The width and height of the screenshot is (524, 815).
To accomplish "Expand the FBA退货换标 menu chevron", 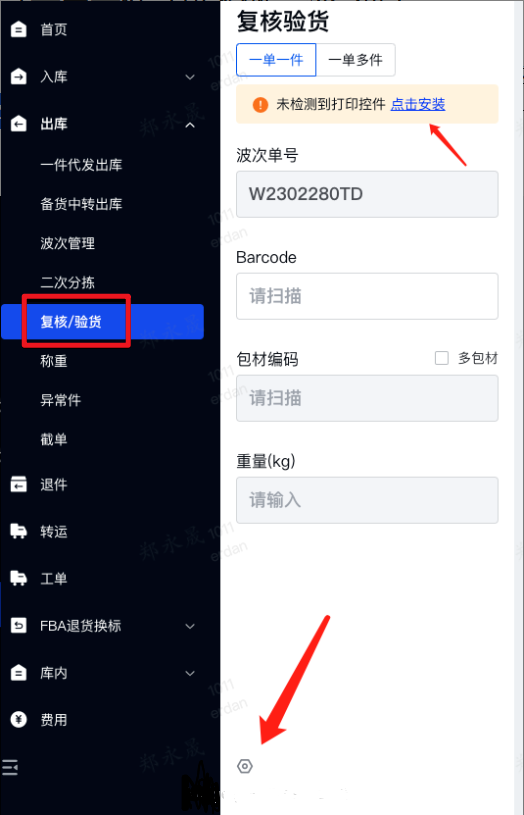I will point(190,626).
